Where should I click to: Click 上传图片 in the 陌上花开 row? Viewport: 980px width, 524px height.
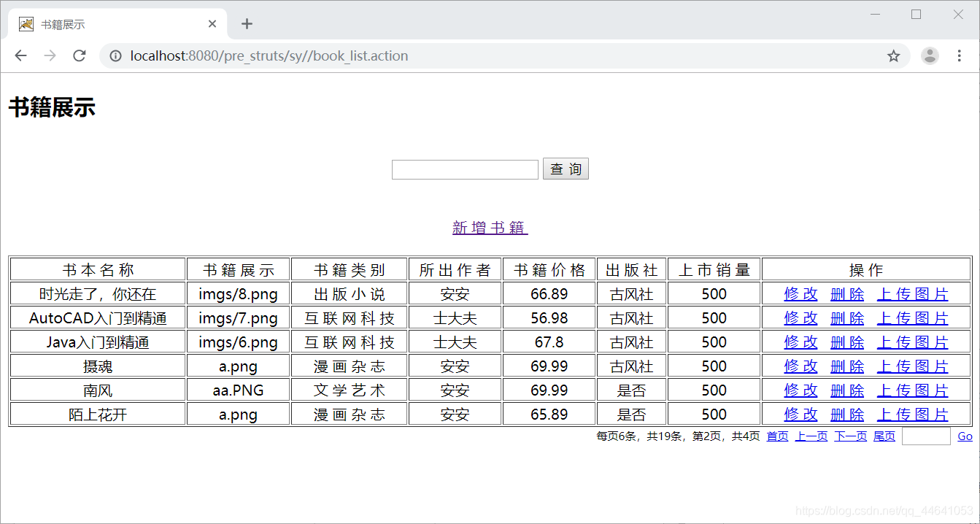913,415
